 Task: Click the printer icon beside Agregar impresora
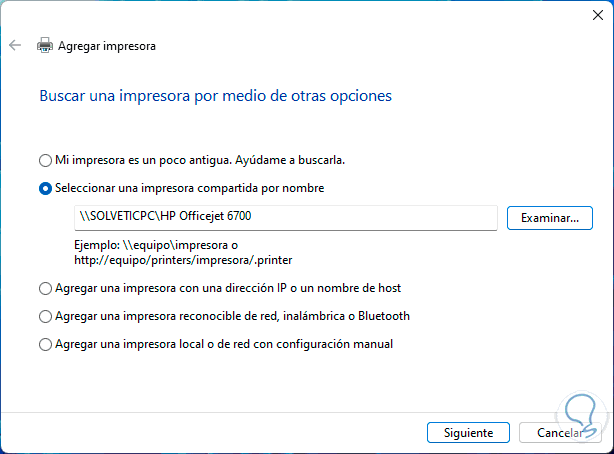click(x=45, y=45)
